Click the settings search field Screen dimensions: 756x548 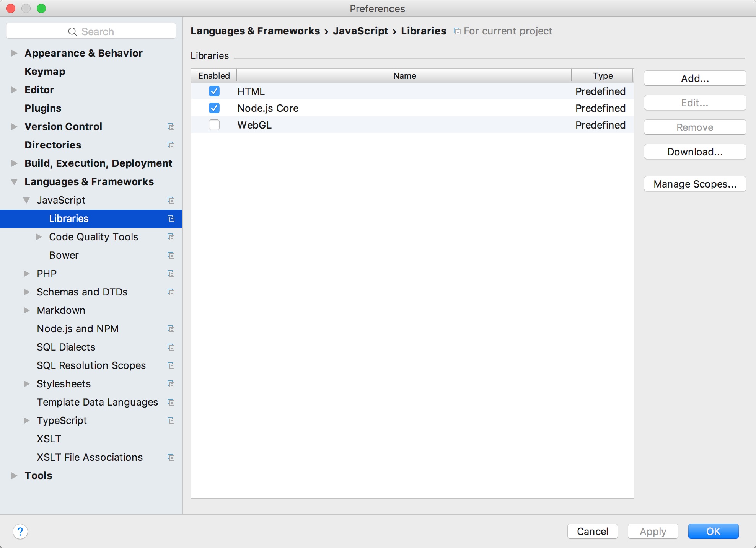(91, 31)
